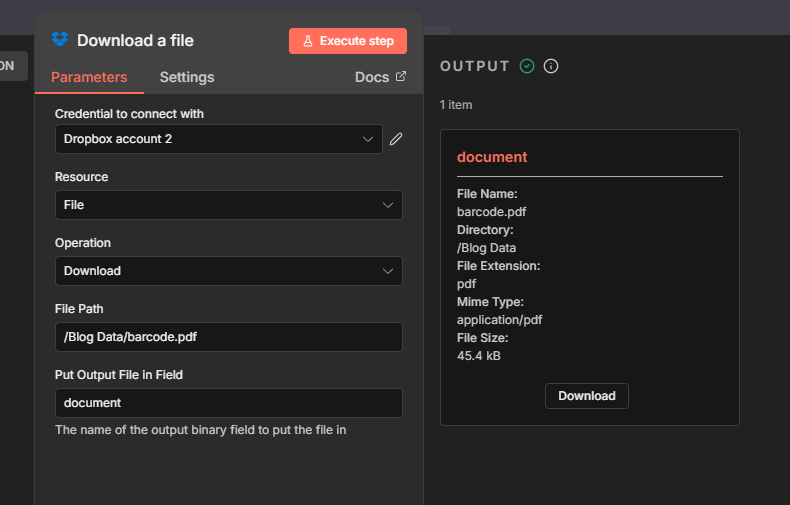Viewport: 790px width, 505px height.
Task: Click the Dropbox logo icon in the header
Action: point(60,40)
